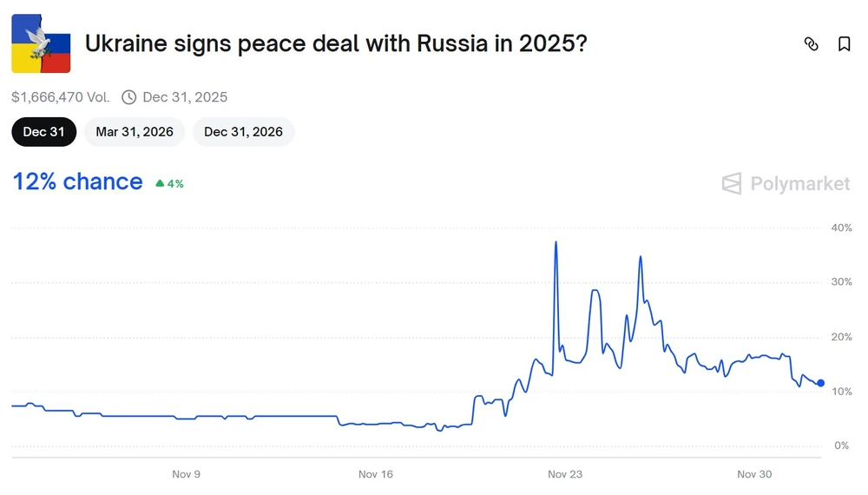This screenshot has height=495, width=868.
Task: Click the highest spike peak on the chart
Action: click(x=556, y=242)
